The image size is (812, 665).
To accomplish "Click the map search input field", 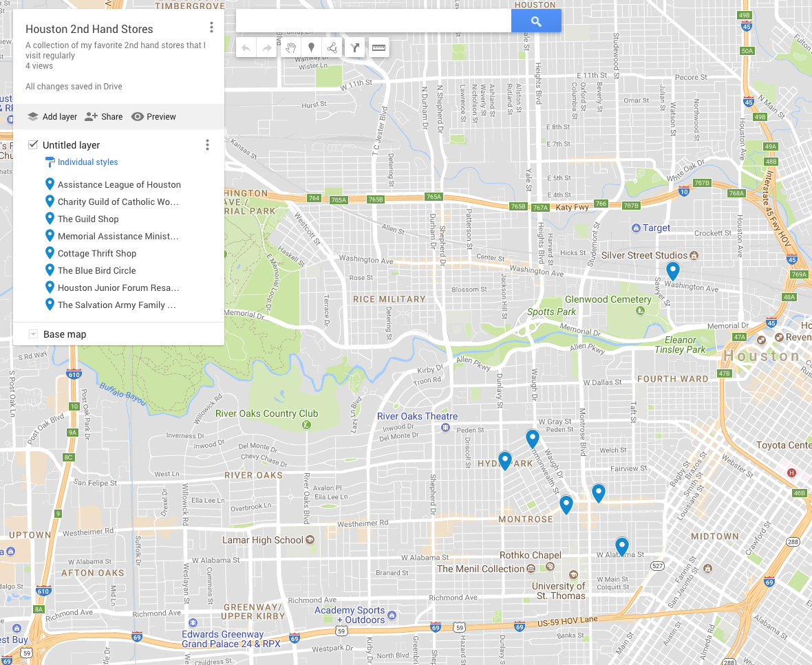I will [374, 21].
